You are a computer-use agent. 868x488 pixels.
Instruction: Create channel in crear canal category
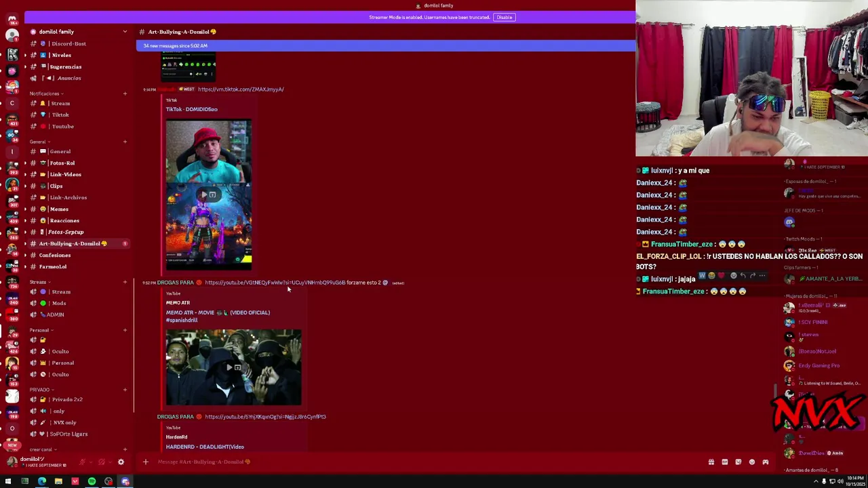[x=125, y=449]
